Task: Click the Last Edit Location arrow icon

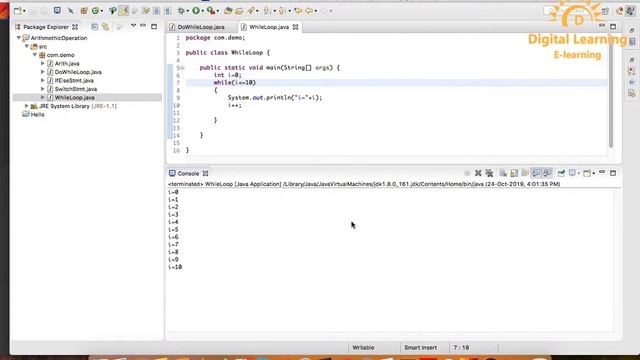Action: (298, 11)
